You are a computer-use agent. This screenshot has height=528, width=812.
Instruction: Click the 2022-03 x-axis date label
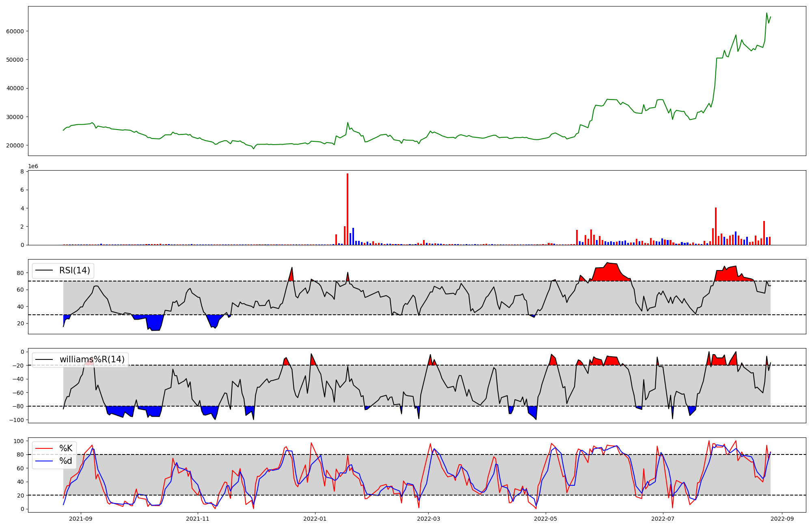point(429,519)
